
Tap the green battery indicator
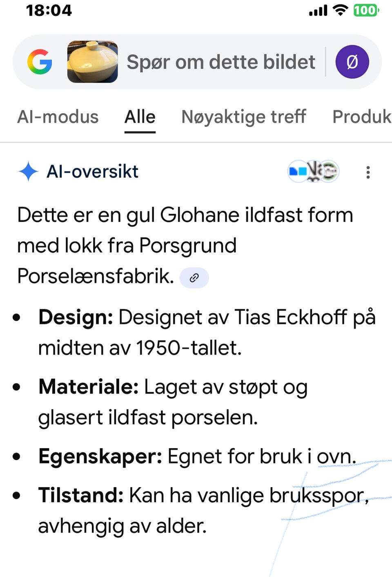(365, 10)
